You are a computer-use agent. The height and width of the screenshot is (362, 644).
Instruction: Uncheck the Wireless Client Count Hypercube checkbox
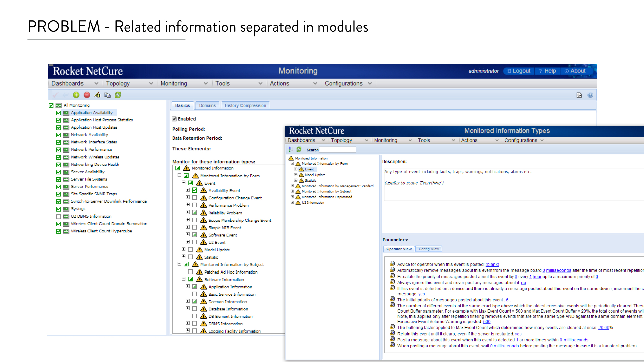click(x=59, y=231)
